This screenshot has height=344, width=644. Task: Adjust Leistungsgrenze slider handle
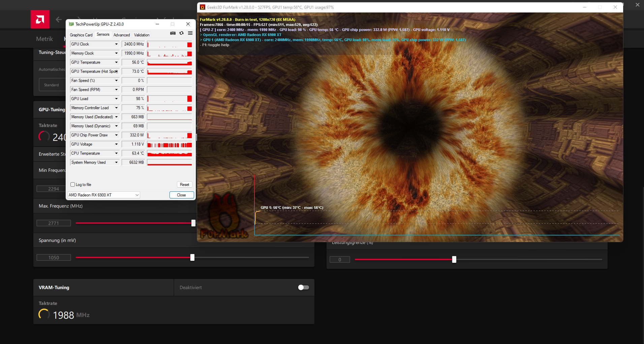pyautogui.click(x=454, y=259)
